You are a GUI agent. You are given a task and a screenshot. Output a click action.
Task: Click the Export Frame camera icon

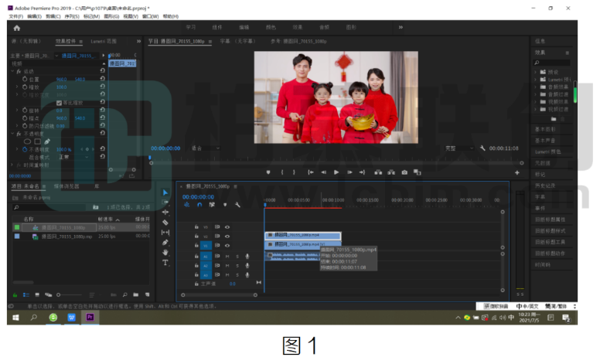click(x=404, y=172)
